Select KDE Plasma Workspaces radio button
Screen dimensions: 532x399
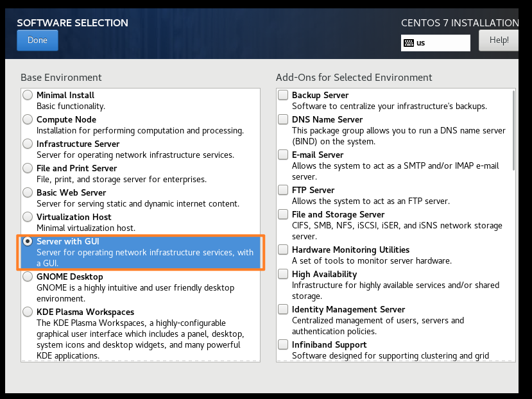coord(28,312)
